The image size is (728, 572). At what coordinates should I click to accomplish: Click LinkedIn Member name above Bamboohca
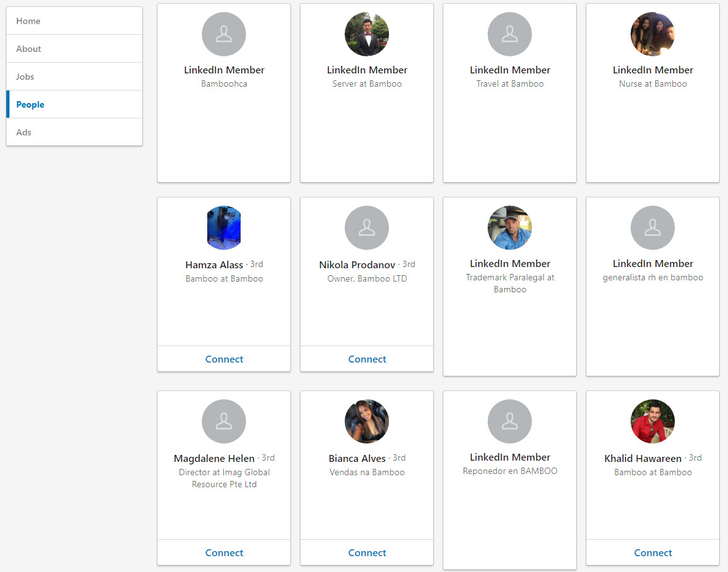pos(224,70)
